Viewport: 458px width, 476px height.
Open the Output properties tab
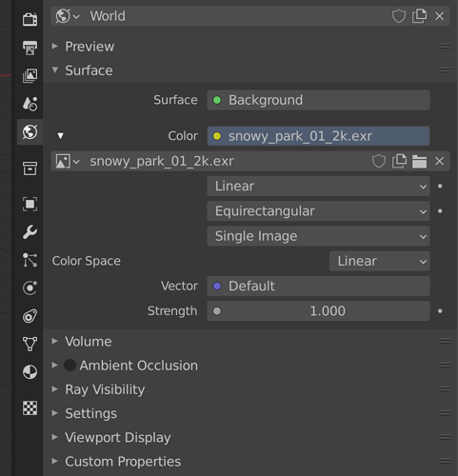tap(30, 48)
